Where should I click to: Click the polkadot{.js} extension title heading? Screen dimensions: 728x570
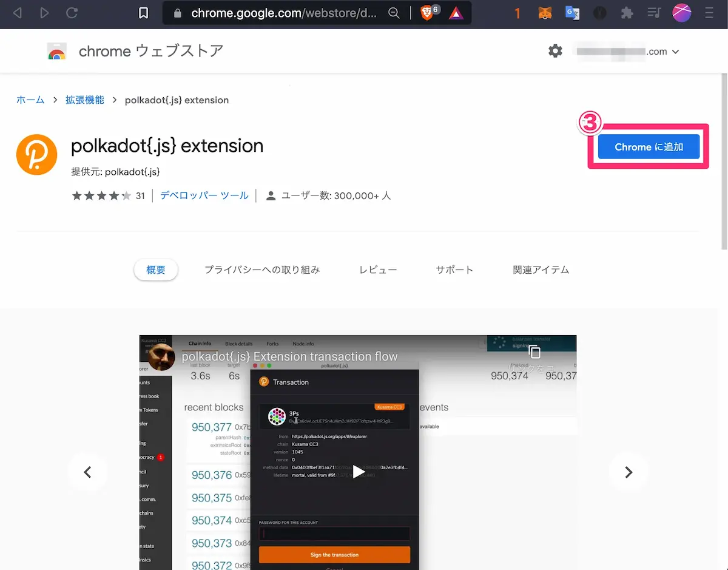[167, 146]
